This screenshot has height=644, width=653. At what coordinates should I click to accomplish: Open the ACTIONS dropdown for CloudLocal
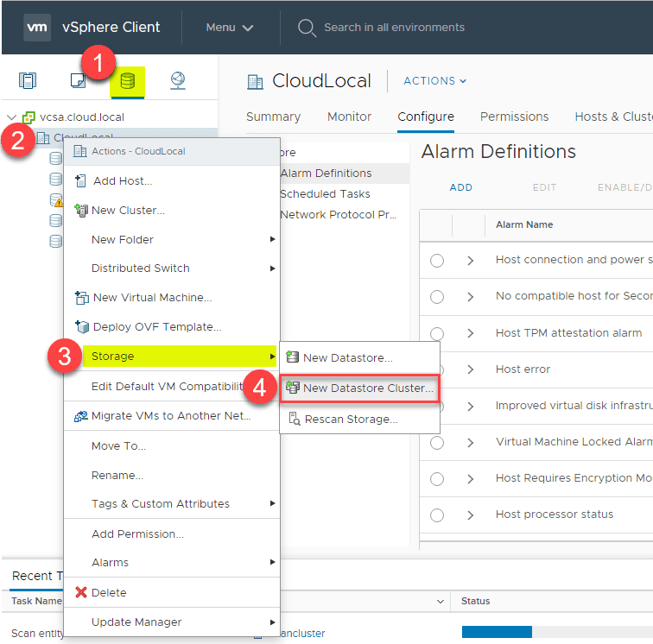pos(434,81)
